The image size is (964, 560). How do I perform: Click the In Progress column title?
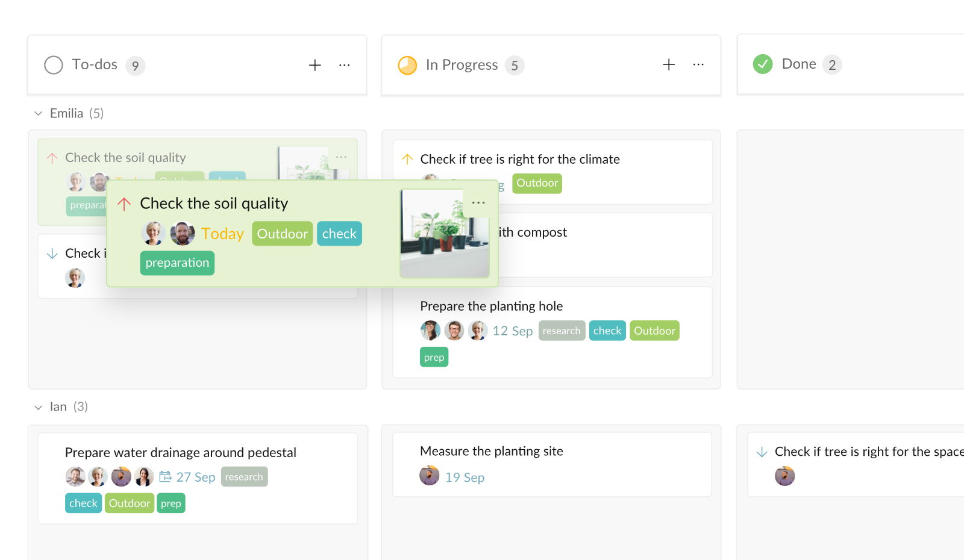[x=462, y=64]
